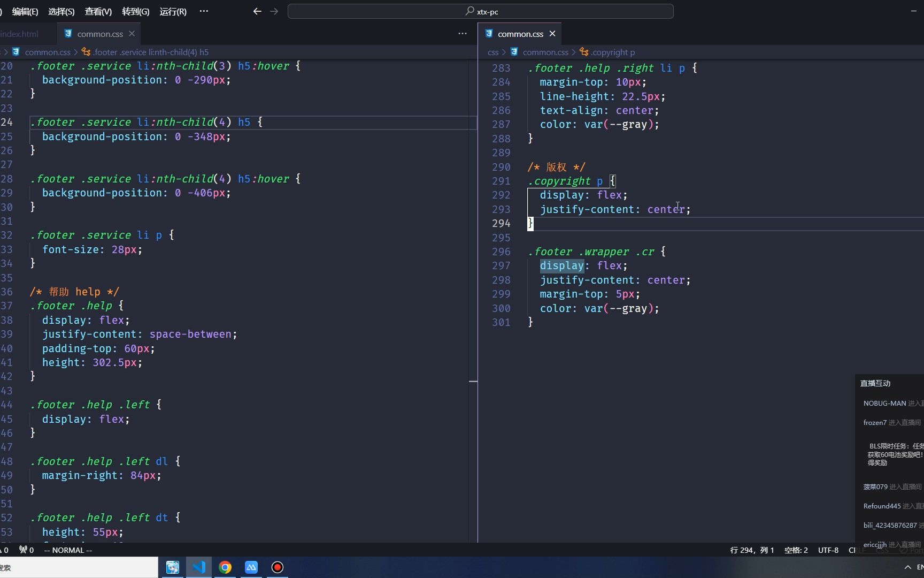Change indentation via 空格: 2
Screen dimensions: 924x578
pos(796,550)
